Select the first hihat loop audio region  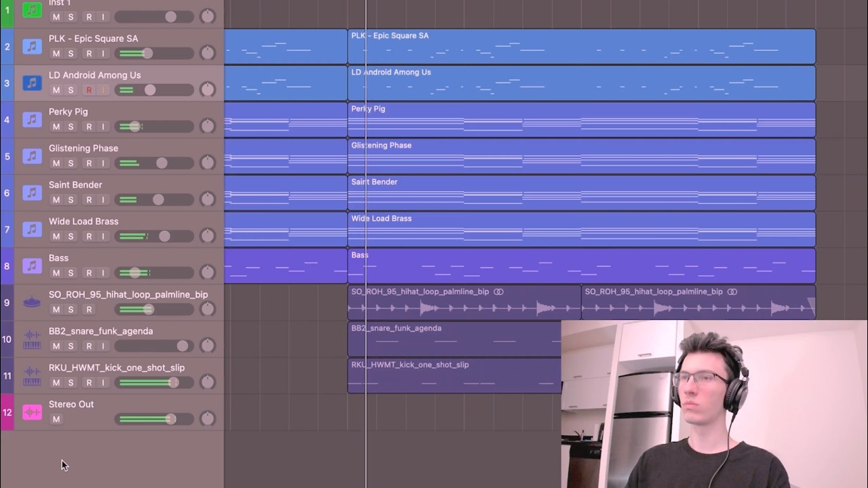(465, 303)
